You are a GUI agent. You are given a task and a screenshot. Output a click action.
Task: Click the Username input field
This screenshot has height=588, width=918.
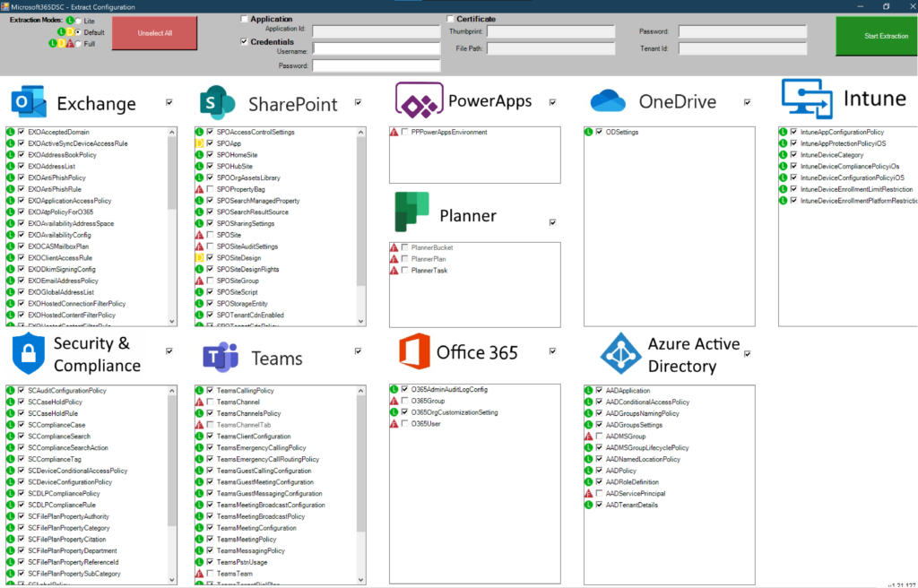tap(376, 49)
